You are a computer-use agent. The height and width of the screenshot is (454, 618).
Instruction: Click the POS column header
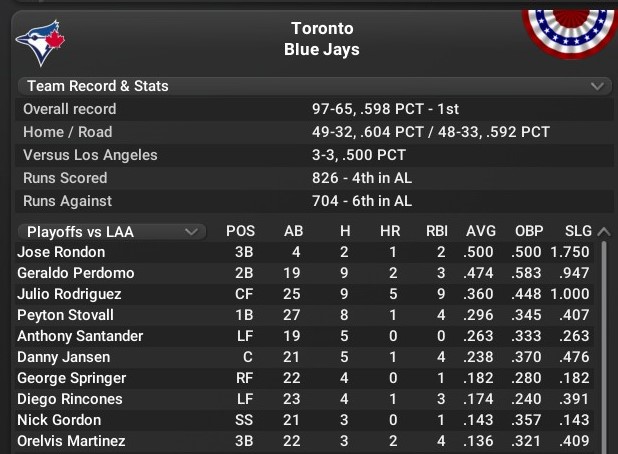(240, 232)
